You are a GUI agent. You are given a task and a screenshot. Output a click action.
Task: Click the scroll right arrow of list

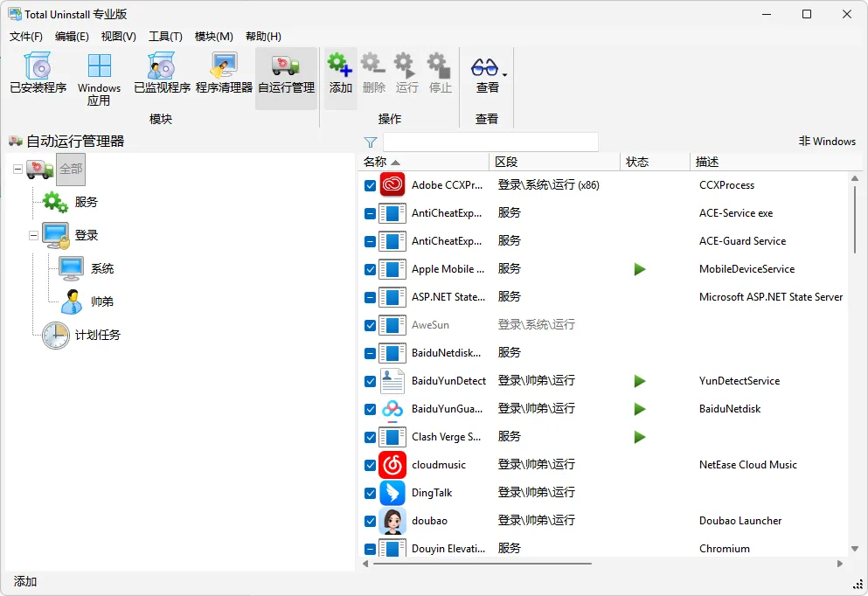pyautogui.click(x=840, y=564)
